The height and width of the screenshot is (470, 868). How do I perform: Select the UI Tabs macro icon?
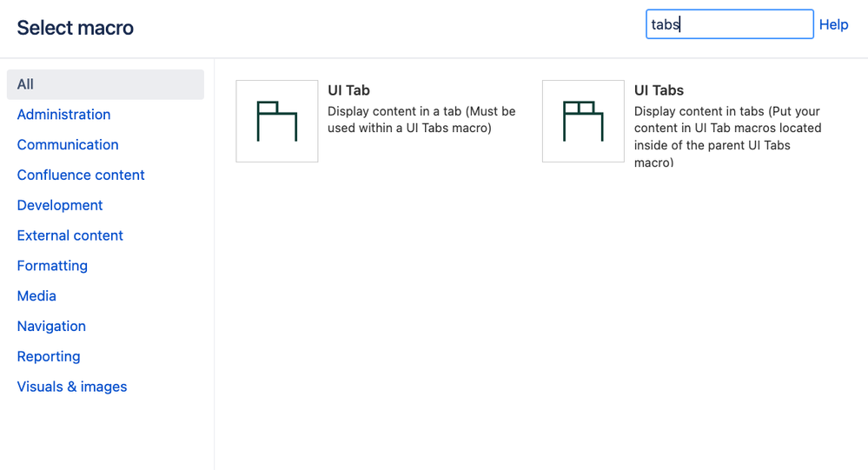tap(583, 122)
